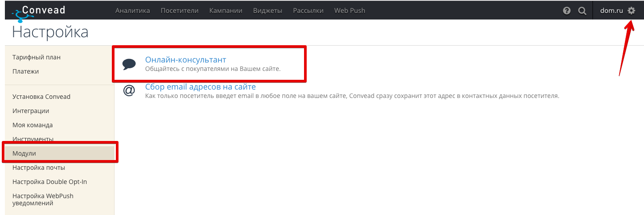
Task: Click the search magnifier icon
Action: pos(583,11)
